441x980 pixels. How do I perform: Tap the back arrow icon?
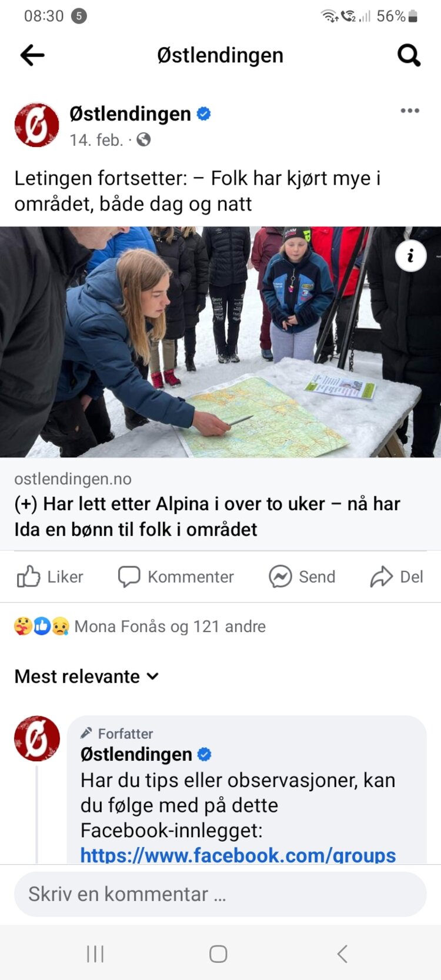click(32, 55)
